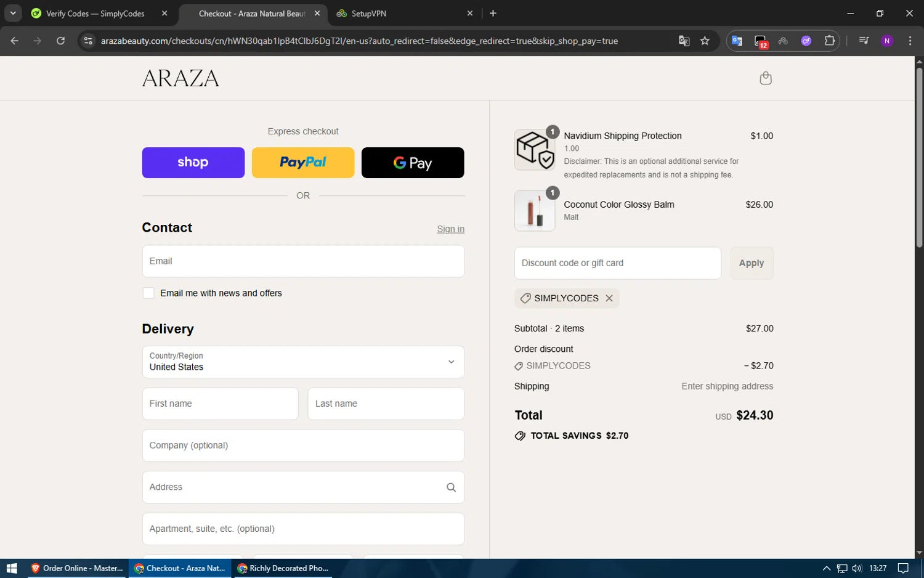Switch to Richly Decorated Chrome taskbar window
Viewport: 924px width, 578px height.
[283, 568]
